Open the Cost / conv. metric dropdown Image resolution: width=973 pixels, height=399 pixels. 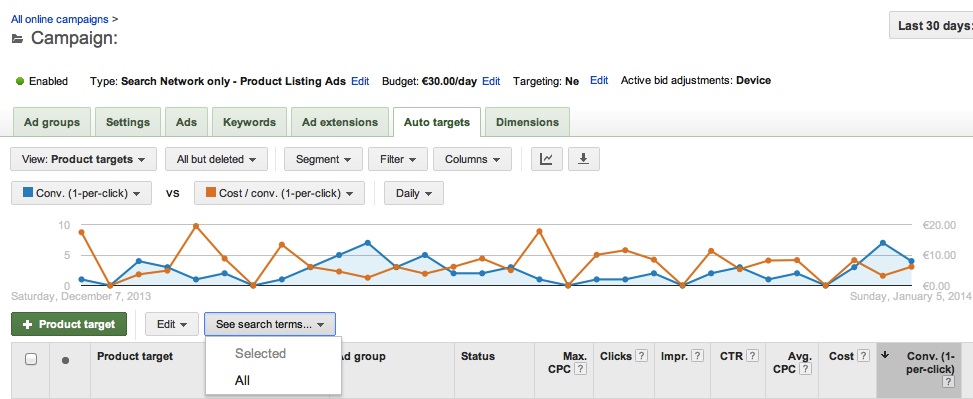pyautogui.click(x=279, y=194)
